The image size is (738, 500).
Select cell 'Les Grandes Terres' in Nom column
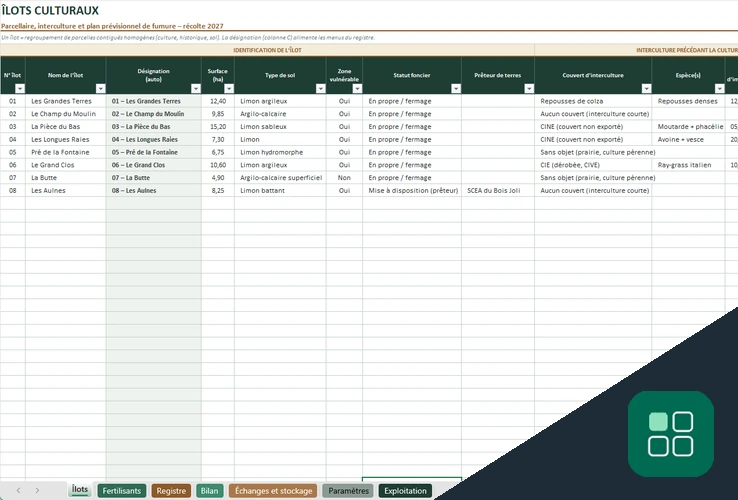(x=66, y=101)
